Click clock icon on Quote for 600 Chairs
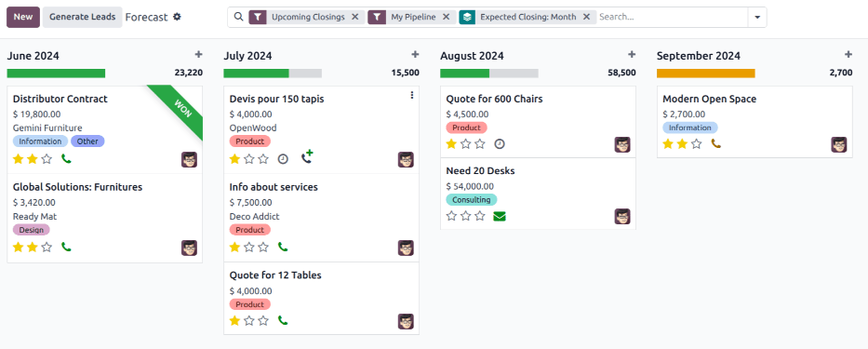 pyautogui.click(x=500, y=144)
